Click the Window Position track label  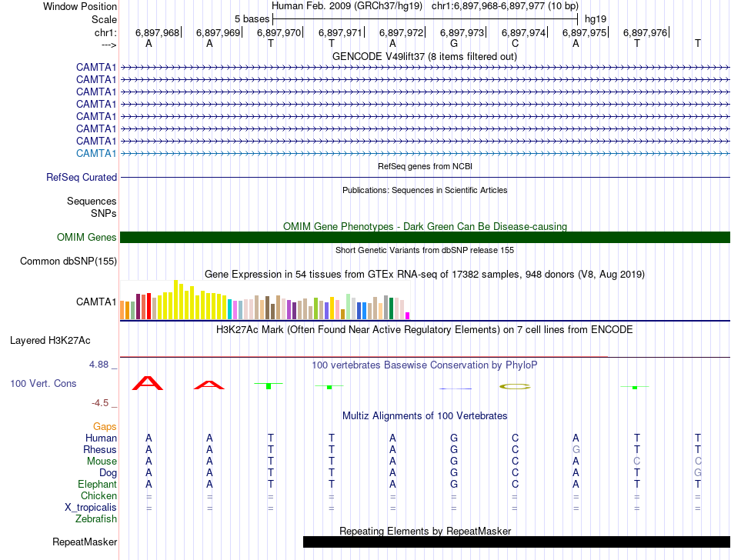tap(80, 6)
